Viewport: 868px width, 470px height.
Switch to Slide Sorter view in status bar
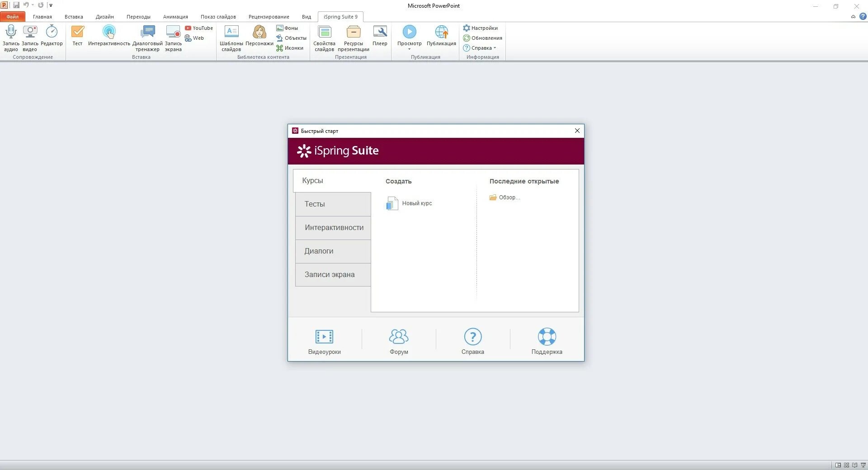pyautogui.click(x=846, y=465)
